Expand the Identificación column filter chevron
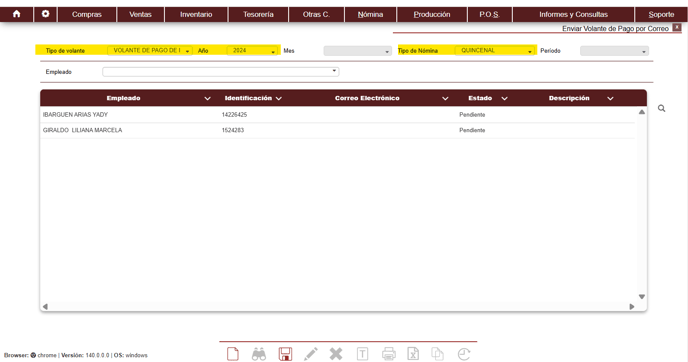 [x=279, y=99]
